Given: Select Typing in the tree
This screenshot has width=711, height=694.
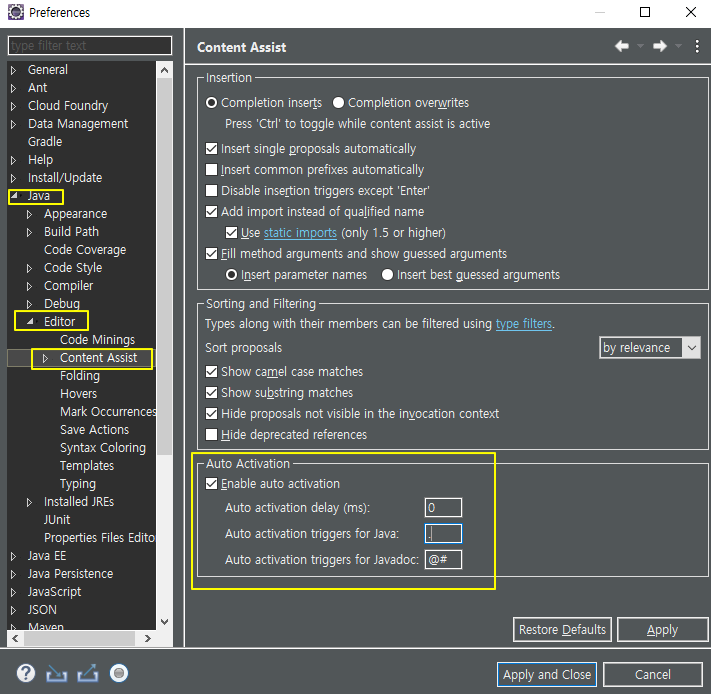Looking at the screenshot, I should coord(78,484).
